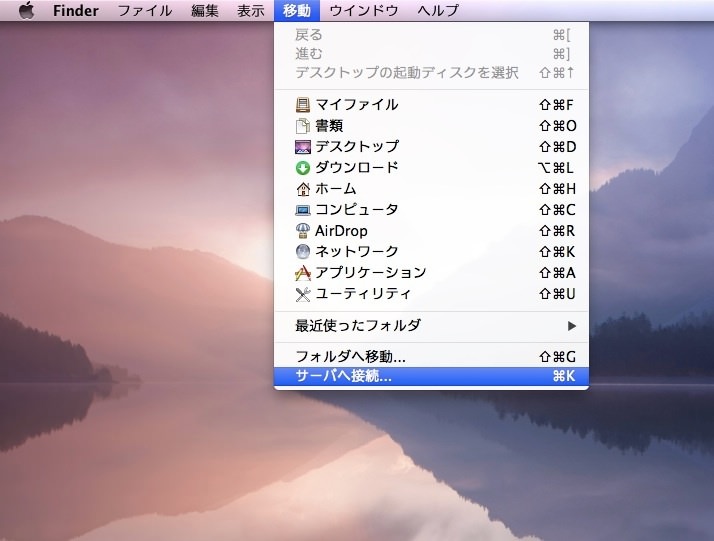
Task: Open the 表示 menu
Action: coord(251,10)
